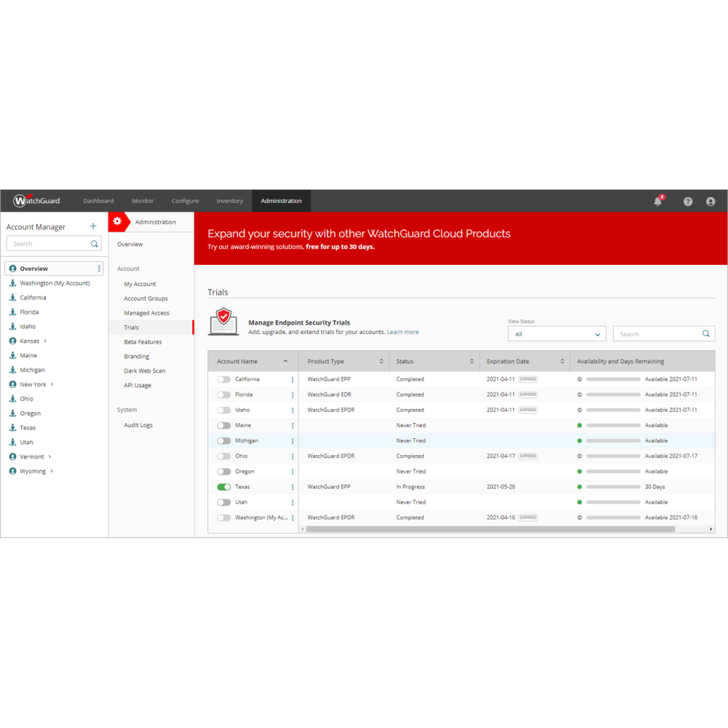
Task: Toggle the California trial switch
Action: [x=223, y=379]
